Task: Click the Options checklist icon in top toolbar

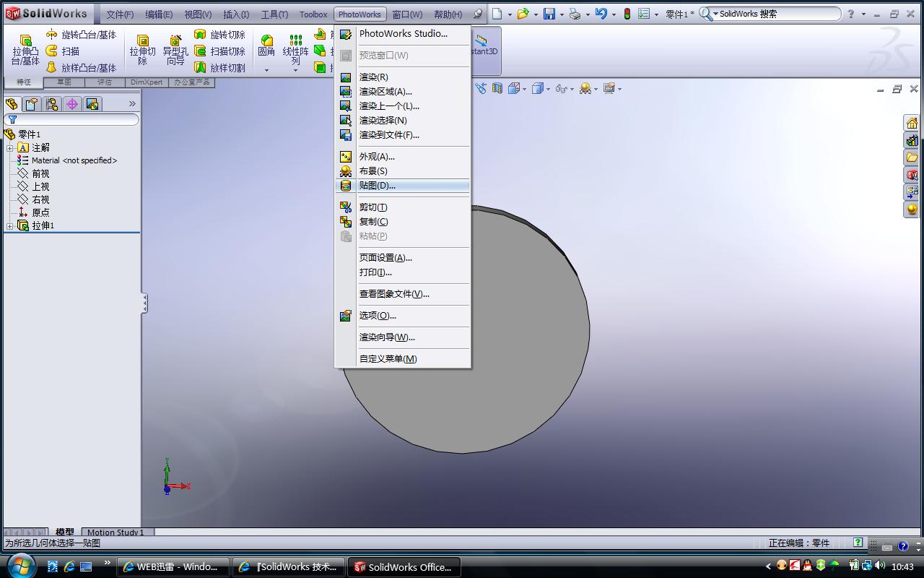Action: pos(644,14)
